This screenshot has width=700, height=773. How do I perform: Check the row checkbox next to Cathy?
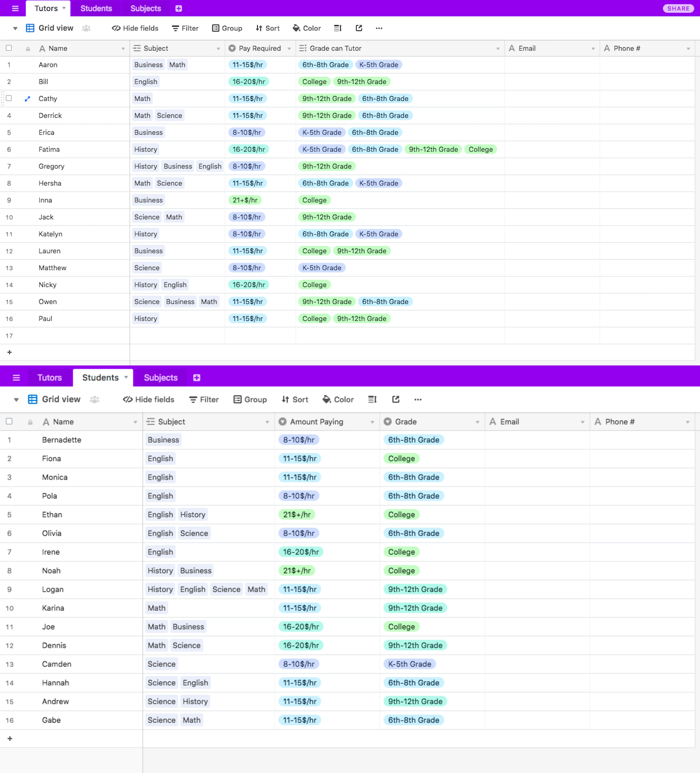pyautogui.click(x=9, y=98)
